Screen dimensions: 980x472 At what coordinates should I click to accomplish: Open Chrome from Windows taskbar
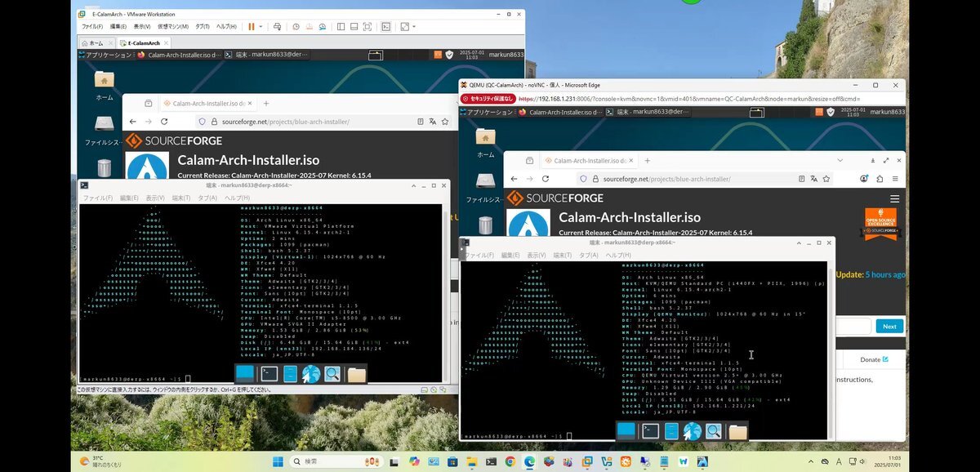(510, 461)
